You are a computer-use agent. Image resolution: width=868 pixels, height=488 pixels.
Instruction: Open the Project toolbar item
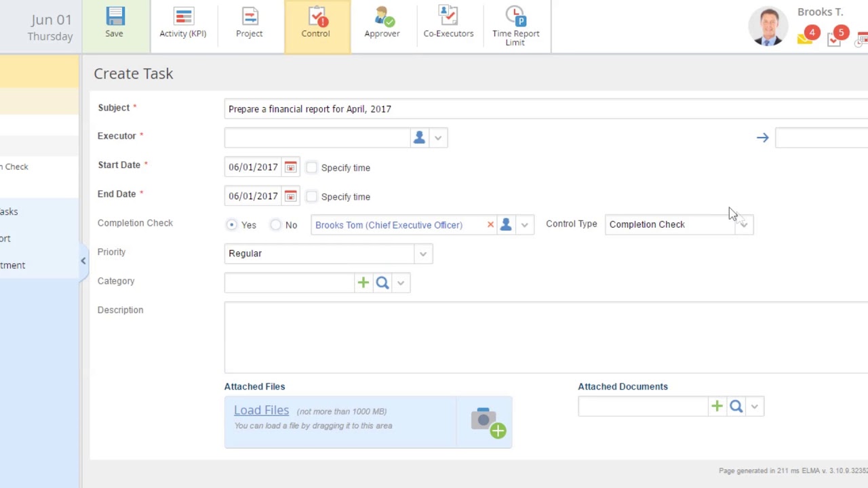point(249,23)
